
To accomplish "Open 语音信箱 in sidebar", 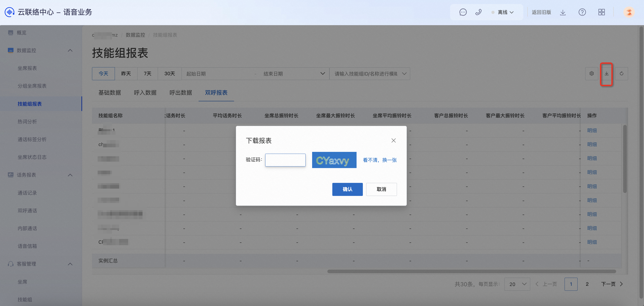I will pyautogui.click(x=27, y=246).
